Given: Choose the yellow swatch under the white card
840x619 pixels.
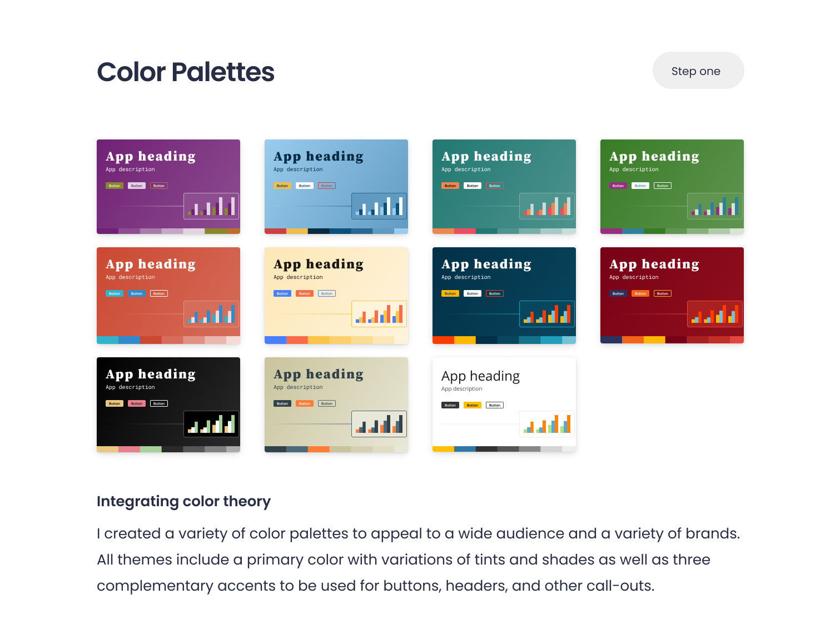Looking at the screenshot, I should (x=443, y=449).
